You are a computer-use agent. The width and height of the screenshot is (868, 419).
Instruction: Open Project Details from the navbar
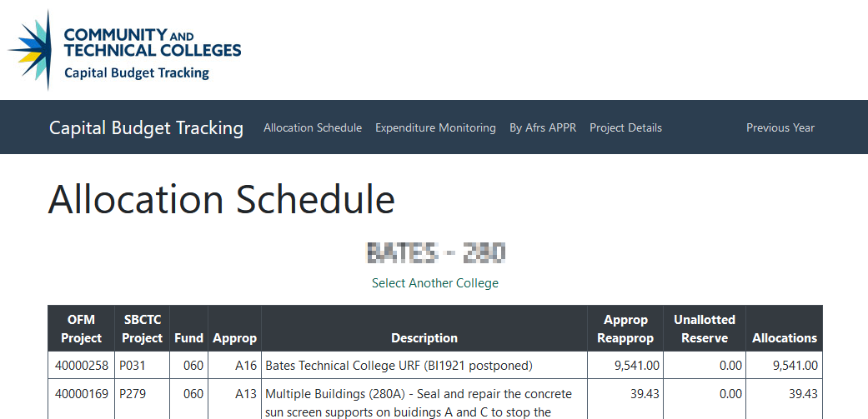[625, 127]
